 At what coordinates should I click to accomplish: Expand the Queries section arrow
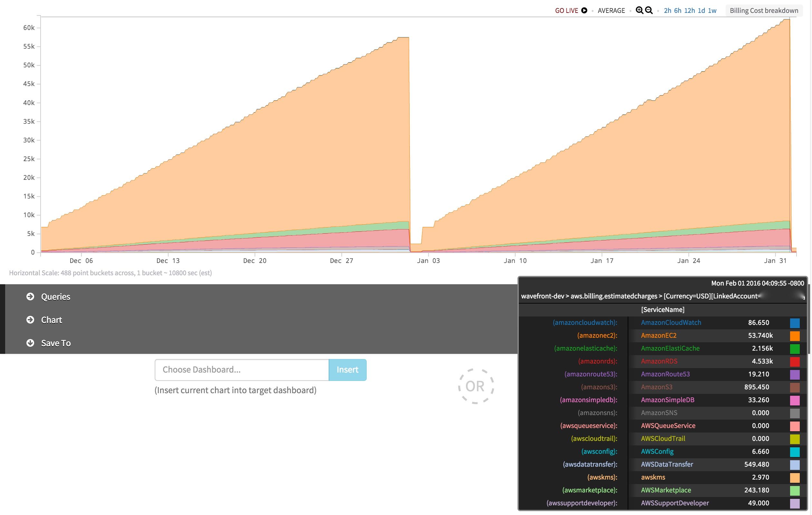click(x=30, y=296)
